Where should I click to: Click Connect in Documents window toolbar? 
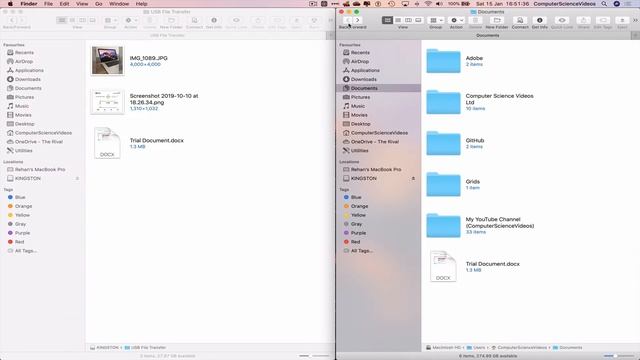point(520,20)
